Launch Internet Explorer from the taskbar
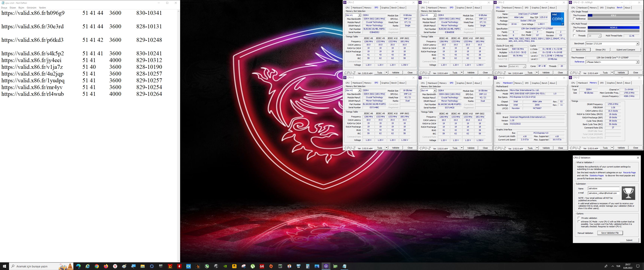 [87, 266]
